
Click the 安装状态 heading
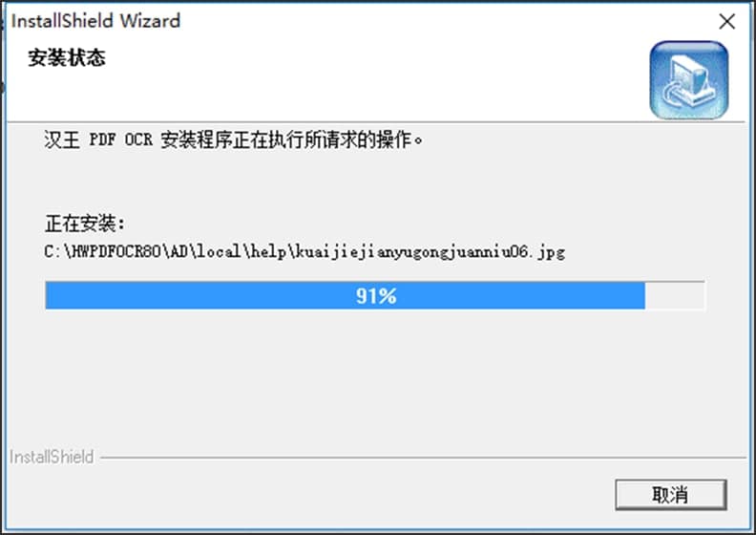tap(67, 58)
